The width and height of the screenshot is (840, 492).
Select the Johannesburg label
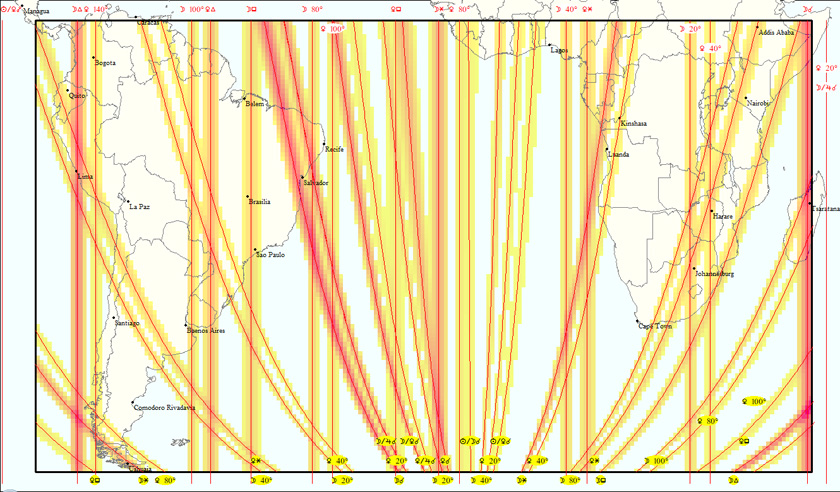[x=714, y=273]
